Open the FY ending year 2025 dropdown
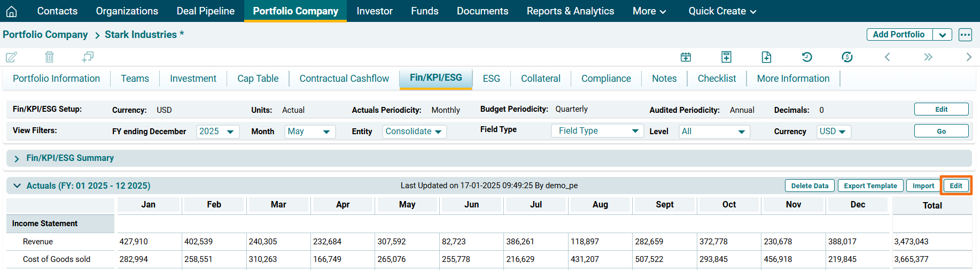Screen dimensions: 980x270 (217, 132)
